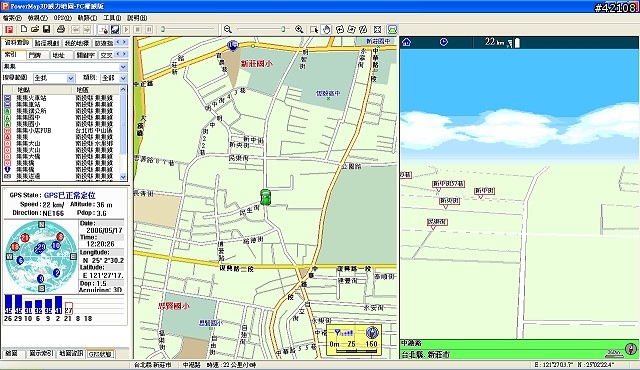Open the GPS(G) menu

(x=62, y=18)
